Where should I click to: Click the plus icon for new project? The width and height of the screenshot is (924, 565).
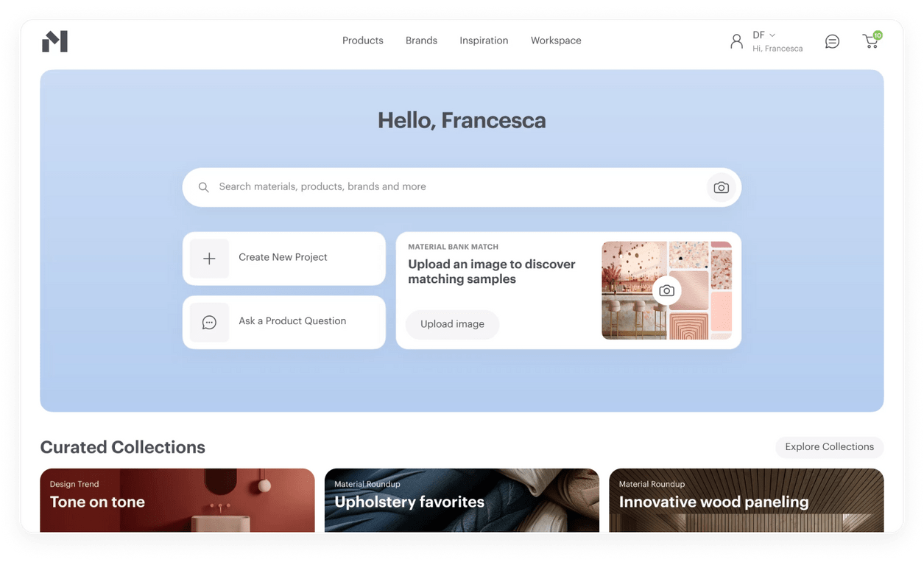coord(209,259)
